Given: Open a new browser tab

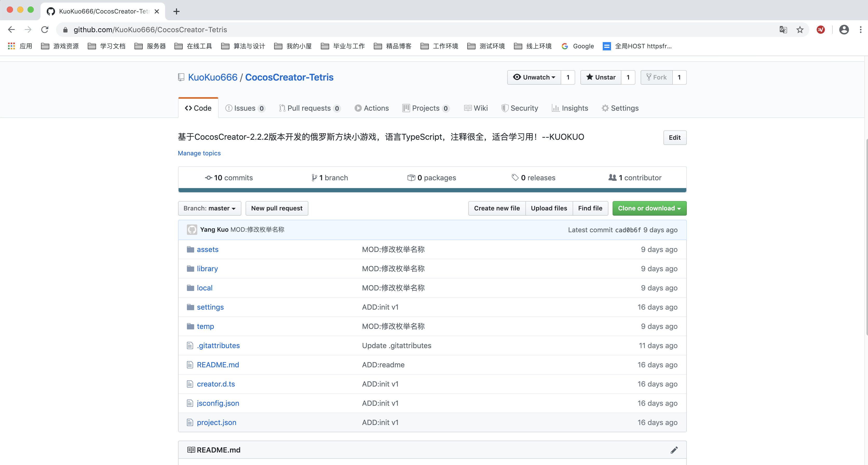Looking at the screenshot, I should [176, 11].
